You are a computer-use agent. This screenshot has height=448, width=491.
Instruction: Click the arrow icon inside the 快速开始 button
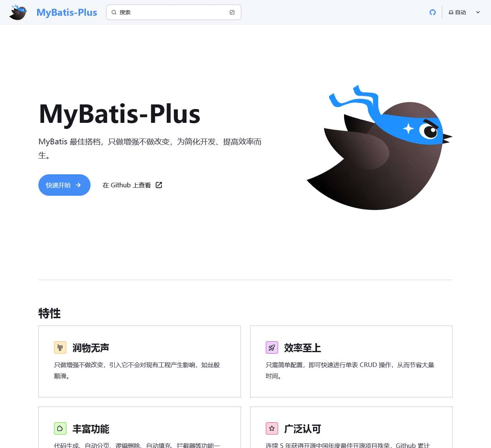[x=78, y=185]
